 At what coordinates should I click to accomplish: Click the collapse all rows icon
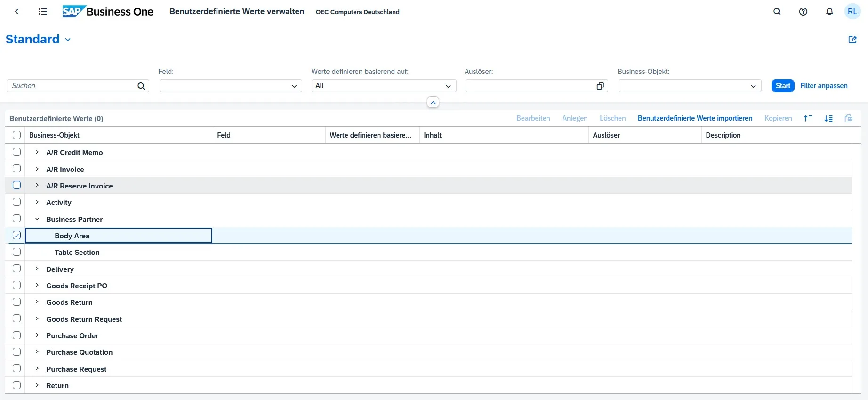coord(808,118)
